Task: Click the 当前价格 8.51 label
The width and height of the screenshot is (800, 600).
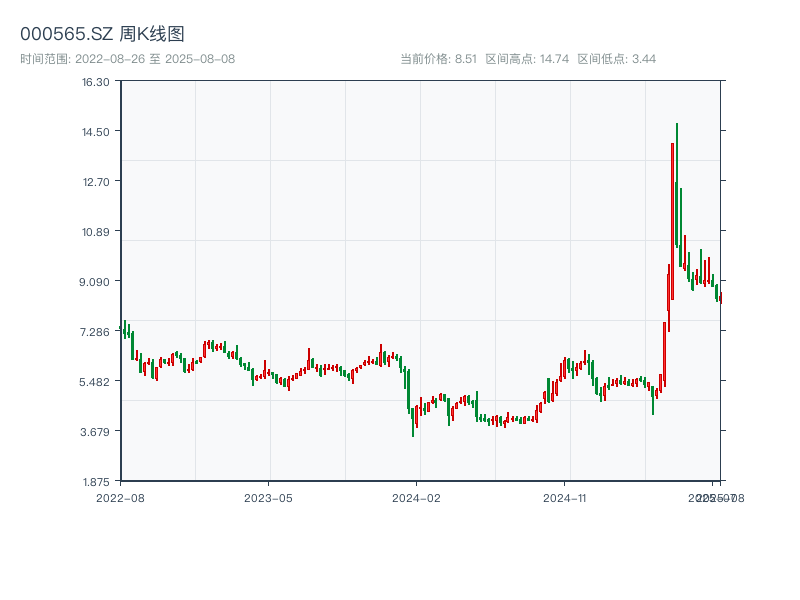Action: pos(438,59)
